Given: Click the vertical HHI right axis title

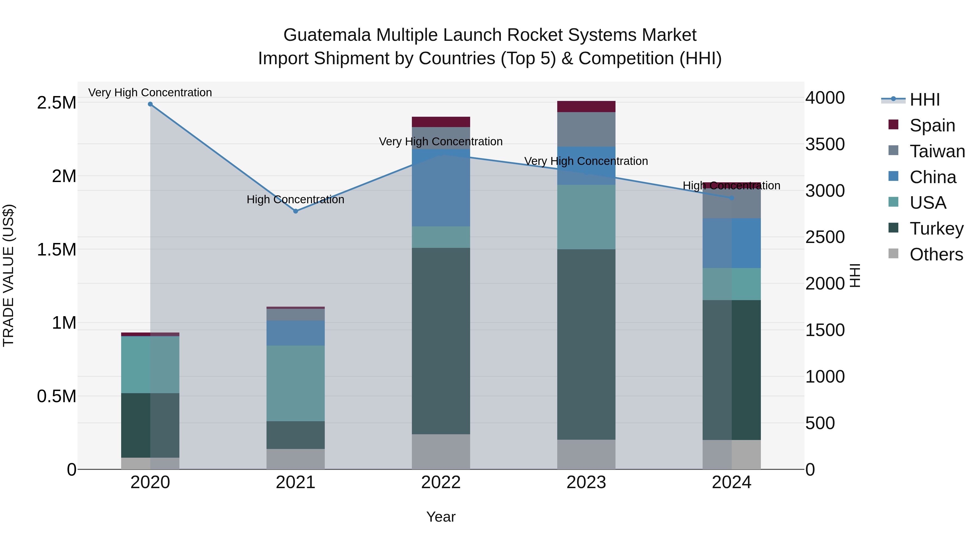Looking at the screenshot, I should [x=855, y=275].
